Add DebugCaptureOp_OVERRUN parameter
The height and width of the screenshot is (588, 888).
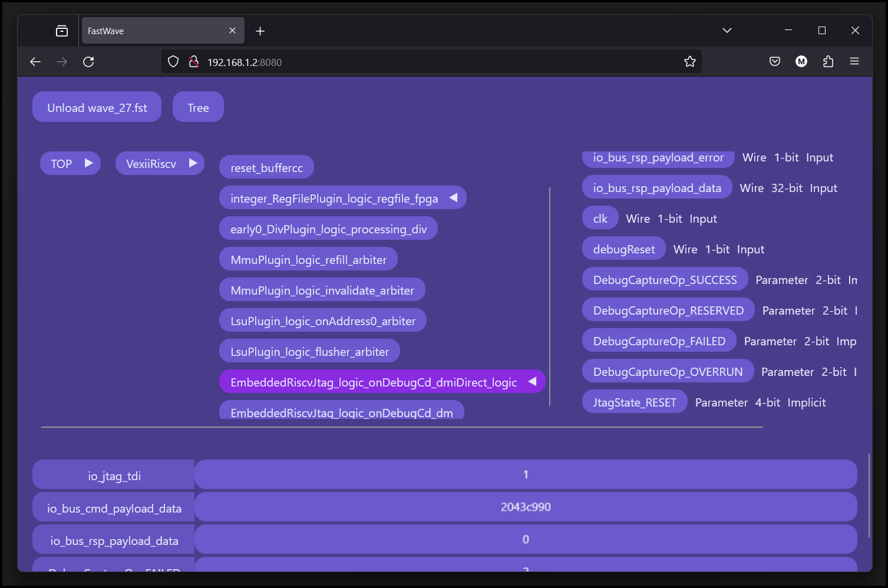point(668,371)
